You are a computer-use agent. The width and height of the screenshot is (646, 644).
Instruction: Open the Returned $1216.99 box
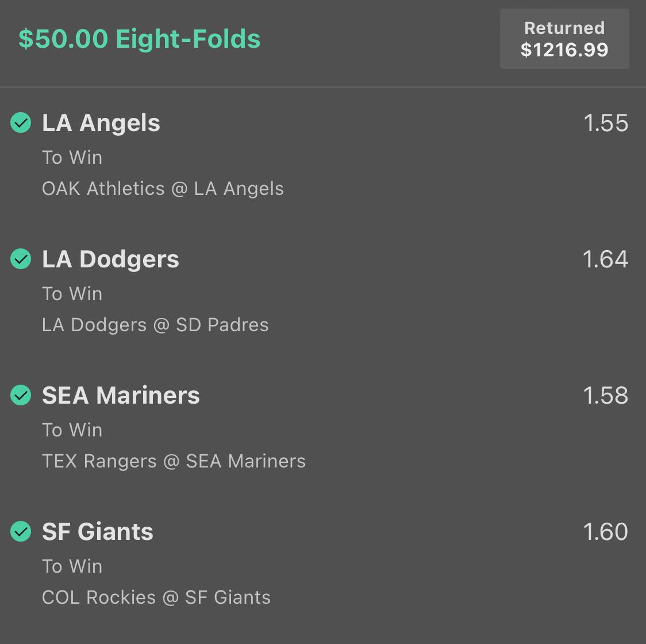[x=564, y=39]
